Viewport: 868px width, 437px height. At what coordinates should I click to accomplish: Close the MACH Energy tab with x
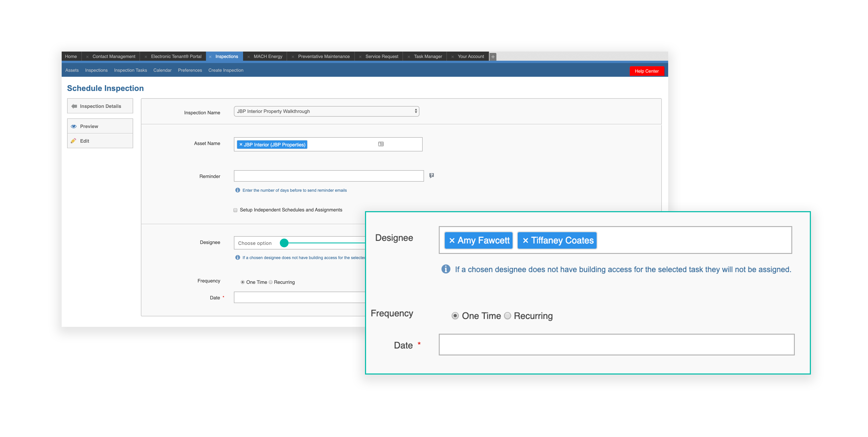[249, 57]
